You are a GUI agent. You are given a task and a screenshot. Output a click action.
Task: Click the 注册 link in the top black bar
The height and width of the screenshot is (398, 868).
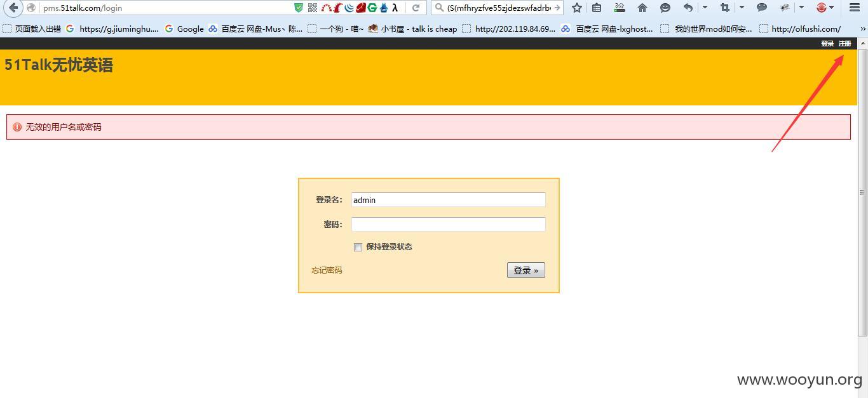coord(844,44)
